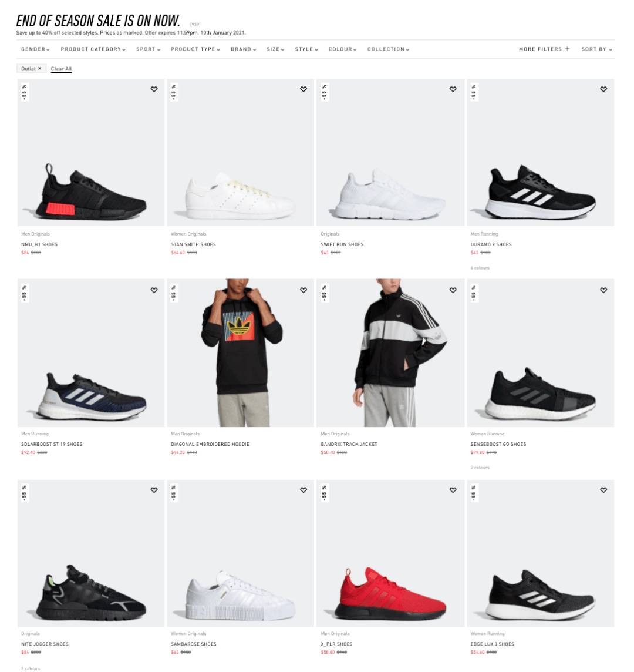Add NMD_R1 Shoes to wishlist
Image resolution: width=634 pixels, height=672 pixels.
pyautogui.click(x=154, y=89)
